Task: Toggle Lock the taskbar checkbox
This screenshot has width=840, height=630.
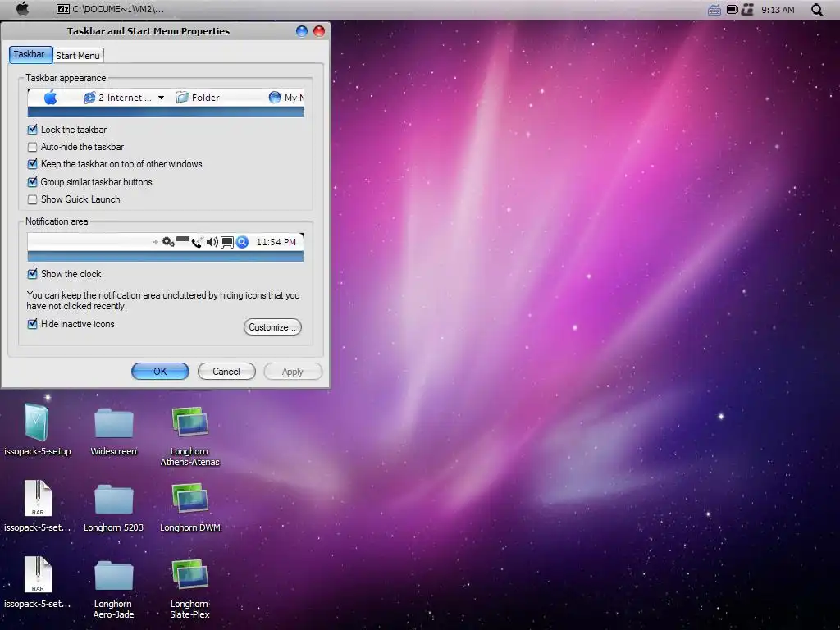Action: click(x=32, y=129)
